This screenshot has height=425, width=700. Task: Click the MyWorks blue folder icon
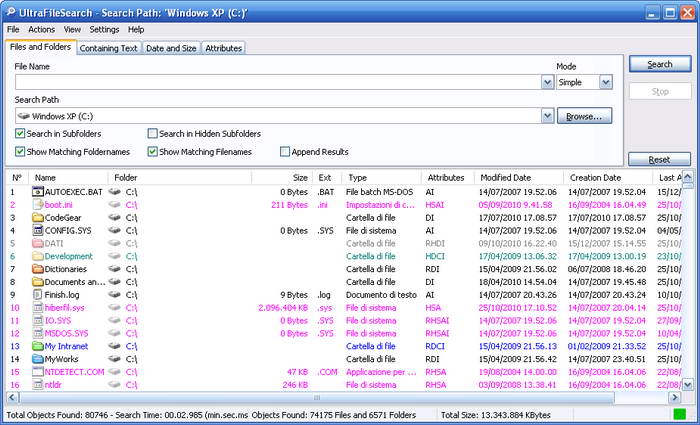(38, 359)
